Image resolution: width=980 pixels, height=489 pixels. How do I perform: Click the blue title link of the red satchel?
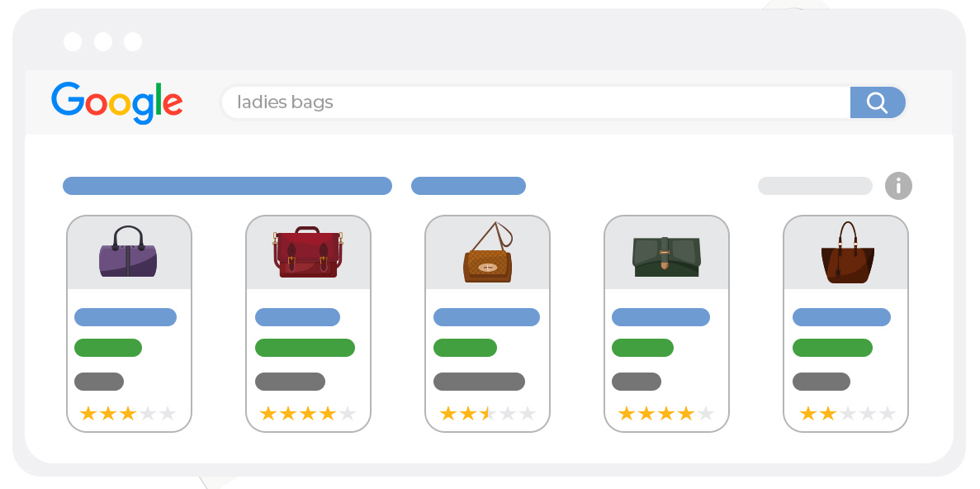click(x=297, y=317)
